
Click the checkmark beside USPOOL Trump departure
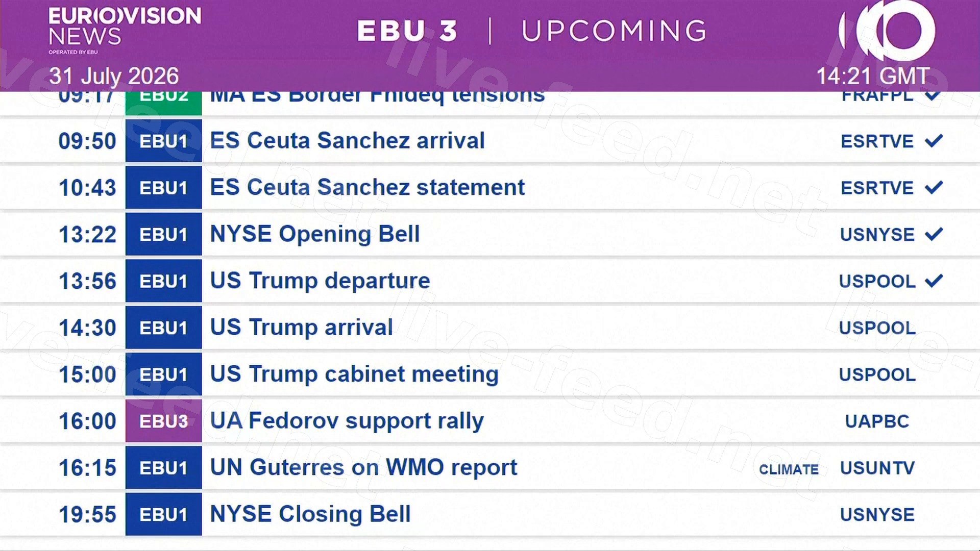(934, 281)
